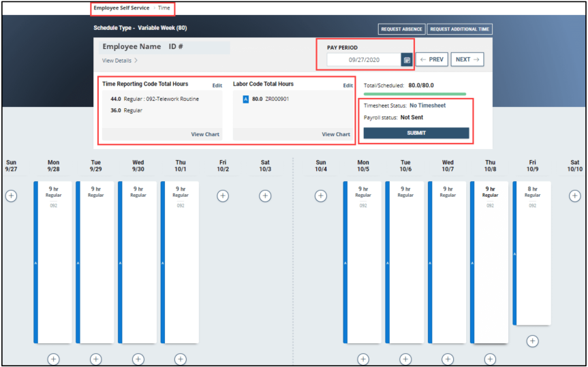
Task: Click the green Total/Scheduled progress bar
Action: coord(415,94)
